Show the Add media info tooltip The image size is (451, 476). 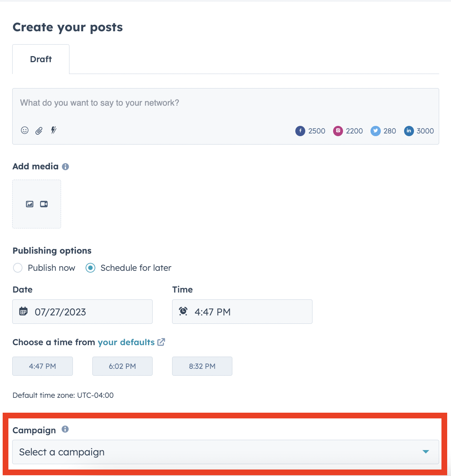click(66, 166)
